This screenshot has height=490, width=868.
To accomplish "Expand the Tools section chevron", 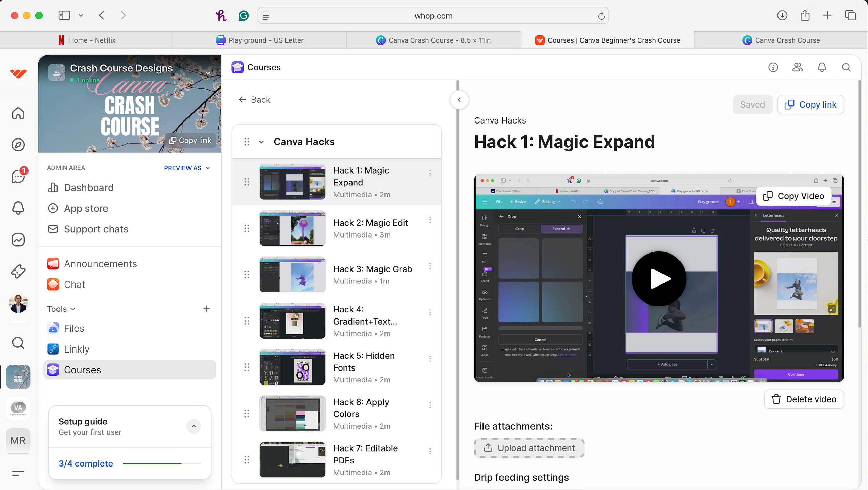I will (x=72, y=309).
